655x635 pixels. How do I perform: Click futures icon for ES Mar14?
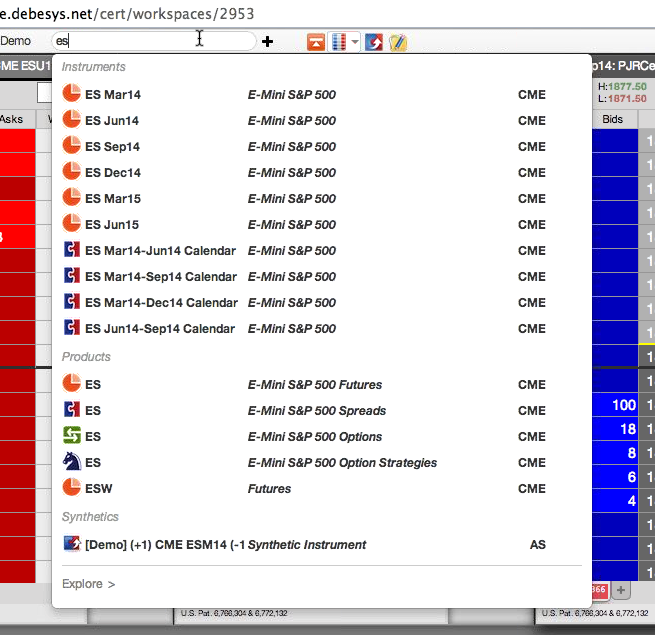point(71,93)
